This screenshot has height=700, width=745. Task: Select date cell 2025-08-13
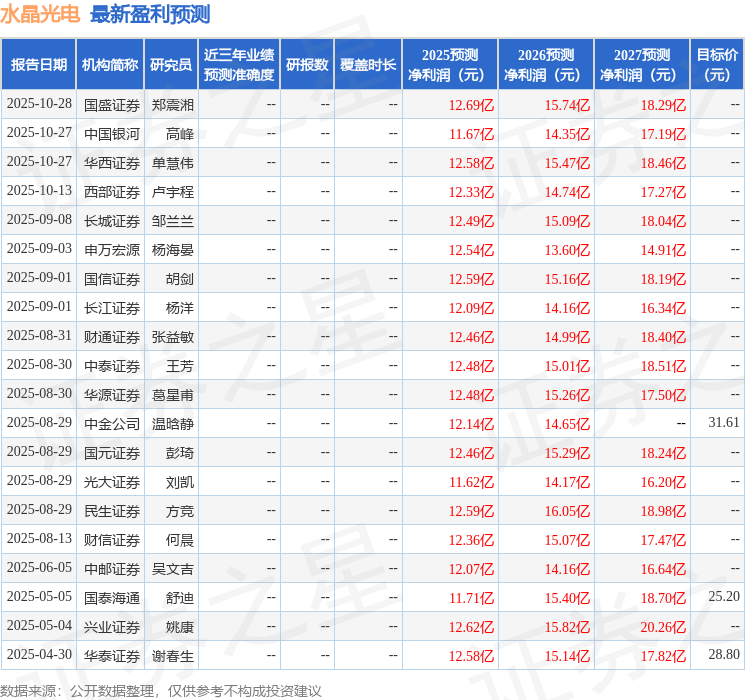coord(39,538)
